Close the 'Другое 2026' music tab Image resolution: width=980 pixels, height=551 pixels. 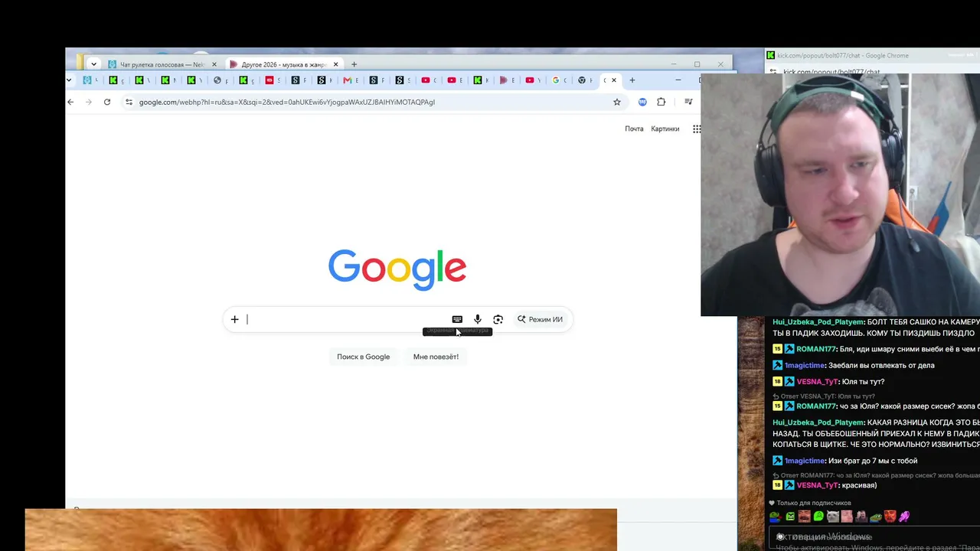(335, 64)
